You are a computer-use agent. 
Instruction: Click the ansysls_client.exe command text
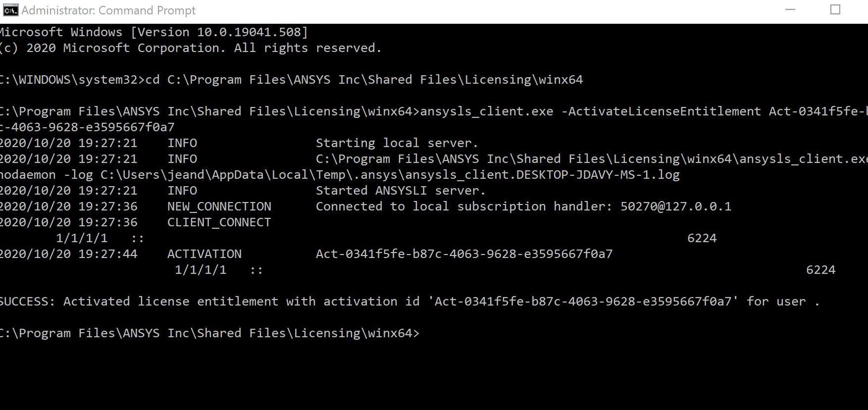486,112
